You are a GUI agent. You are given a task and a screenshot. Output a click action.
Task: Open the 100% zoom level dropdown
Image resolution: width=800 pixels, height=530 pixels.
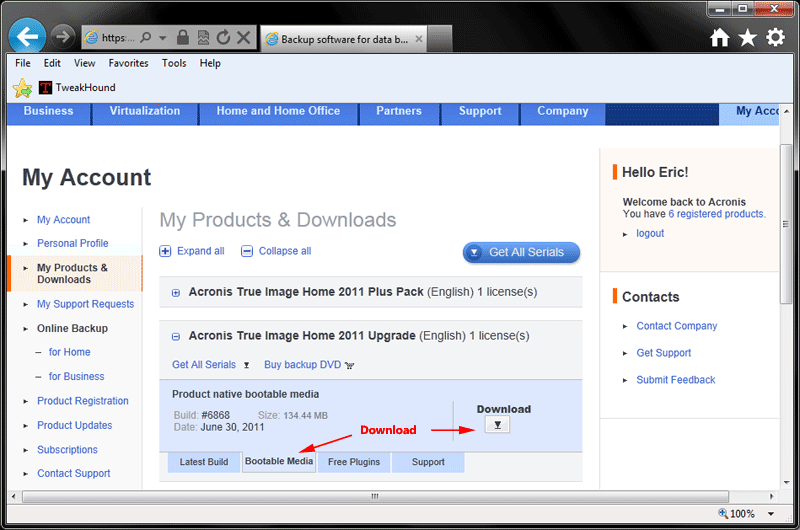click(771, 514)
